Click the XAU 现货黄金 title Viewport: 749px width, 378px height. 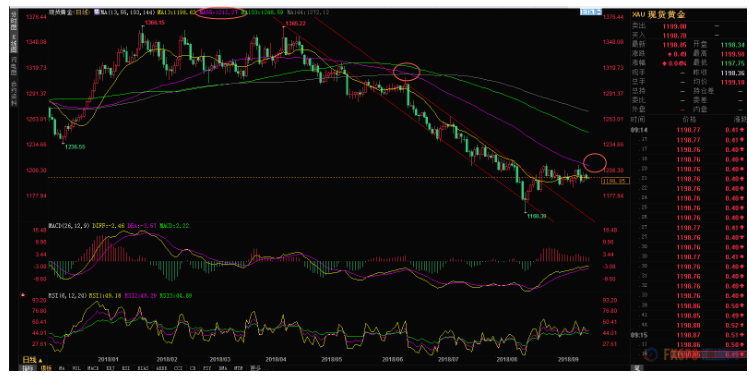tap(658, 15)
